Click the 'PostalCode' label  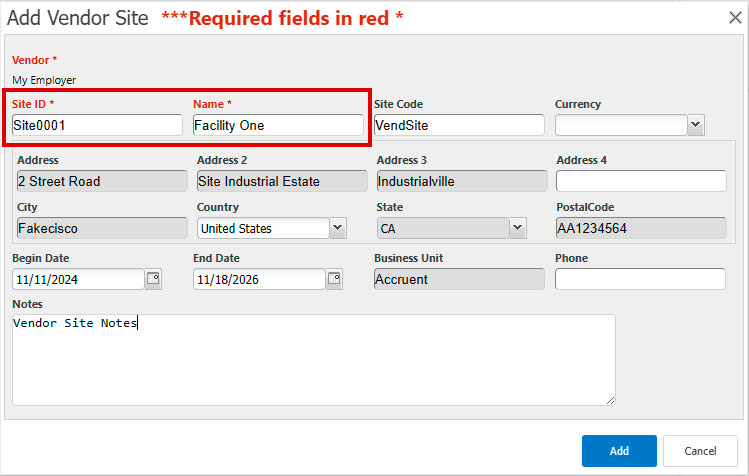click(585, 207)
